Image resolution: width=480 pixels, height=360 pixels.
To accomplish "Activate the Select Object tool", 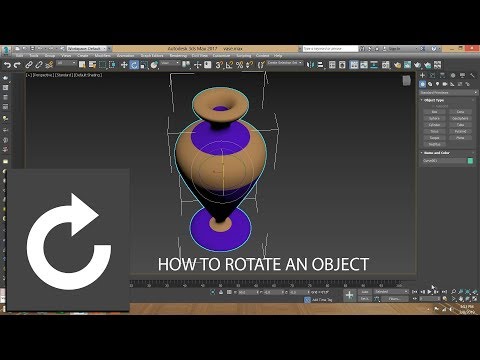I will click(x=82, y=65).
